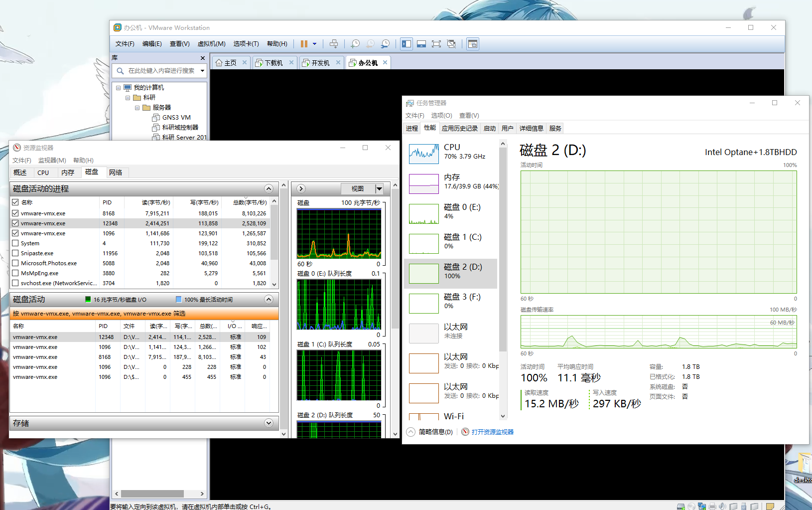Viewport: 812px width, 510px height.
Task: Switch to the CPU tab in Resource Monitor
Action: point(44,172)
